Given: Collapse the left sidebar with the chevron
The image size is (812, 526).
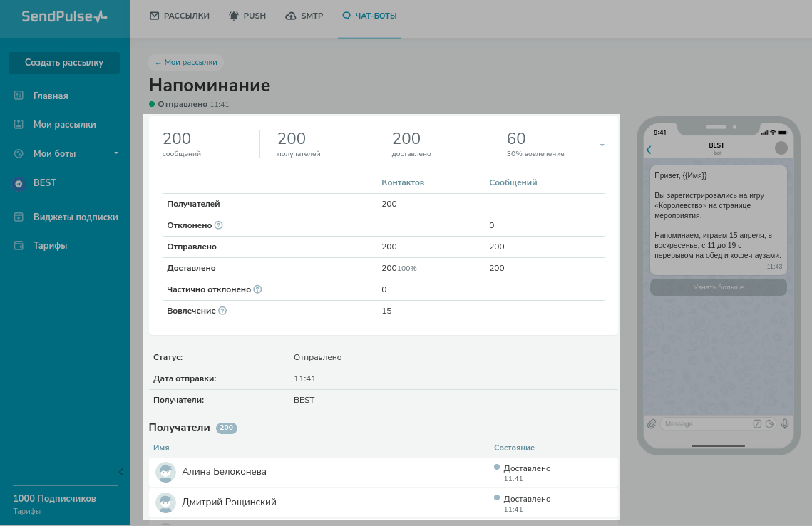Looking at the screenshot, I should 121,472.
